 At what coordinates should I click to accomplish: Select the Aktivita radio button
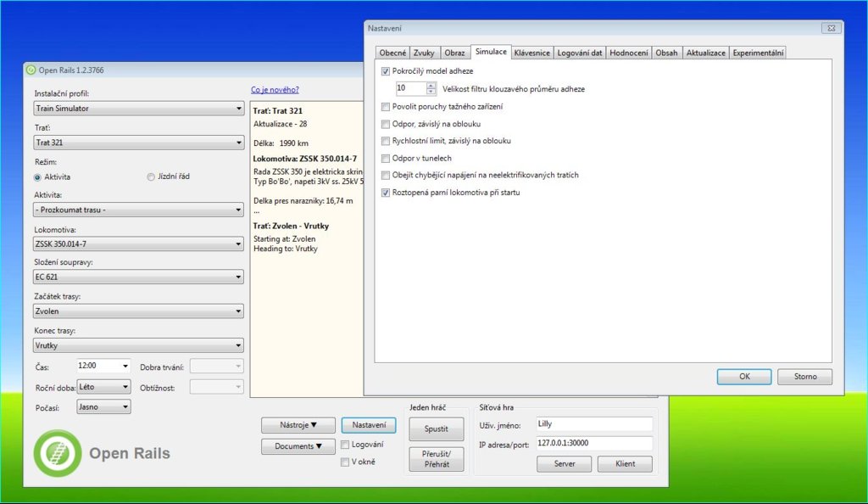click(37, 177)
